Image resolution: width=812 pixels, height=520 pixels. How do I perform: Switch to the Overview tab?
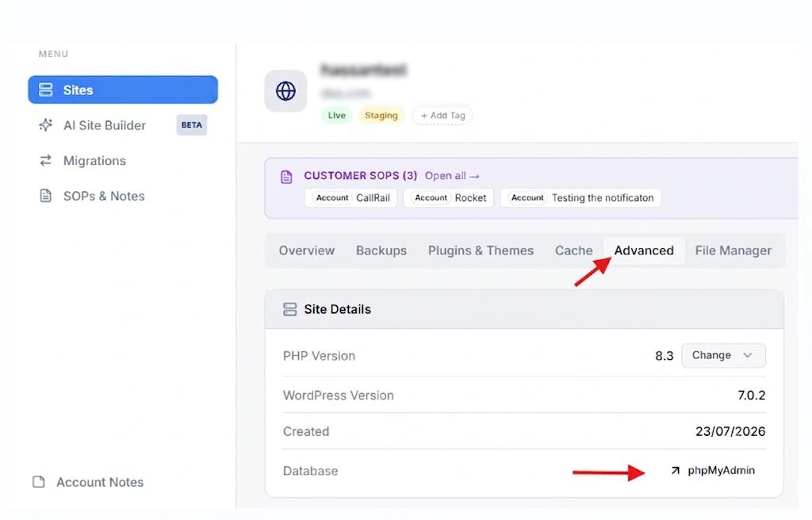[x=307, y=250]
